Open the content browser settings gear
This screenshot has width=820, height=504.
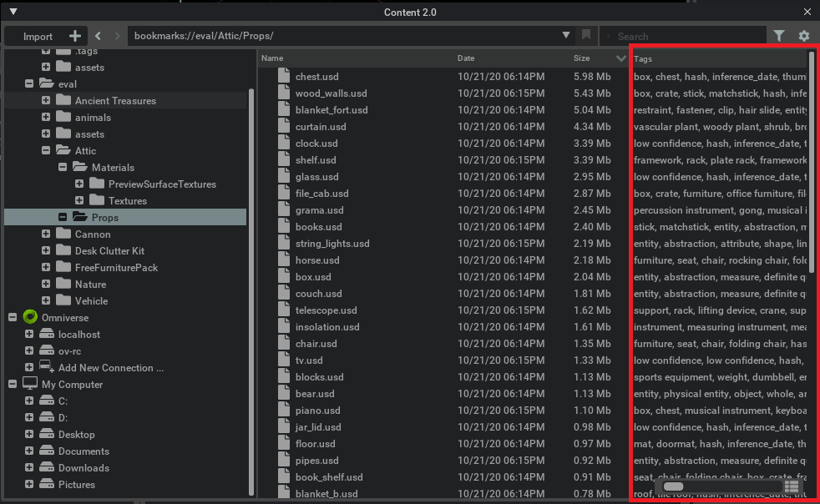pos(804,36)
